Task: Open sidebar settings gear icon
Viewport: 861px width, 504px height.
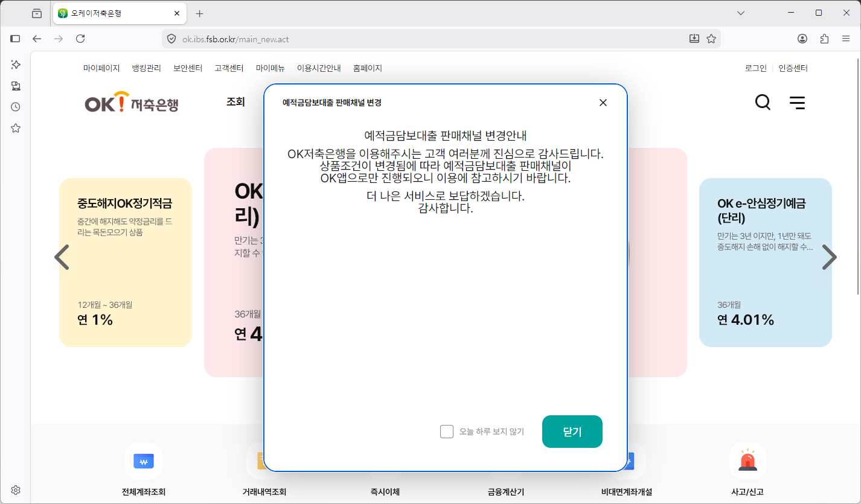Action: tap(16, 490)
